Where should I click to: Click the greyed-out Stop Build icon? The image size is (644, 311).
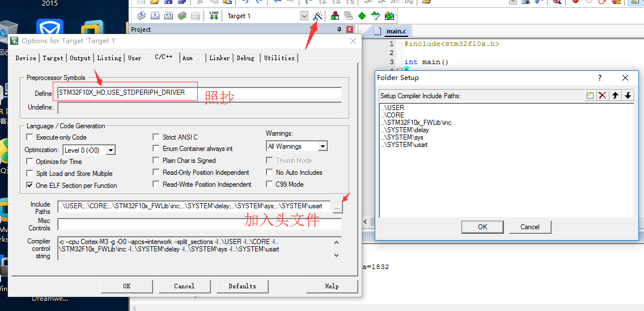click(196, 16)
